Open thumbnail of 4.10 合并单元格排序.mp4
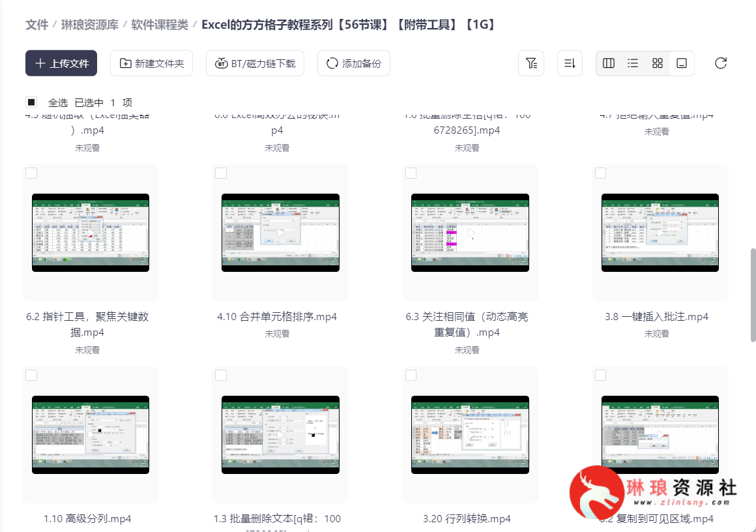Image resolution: width=756 pixels, height=532 pixels. coord(280,233)
